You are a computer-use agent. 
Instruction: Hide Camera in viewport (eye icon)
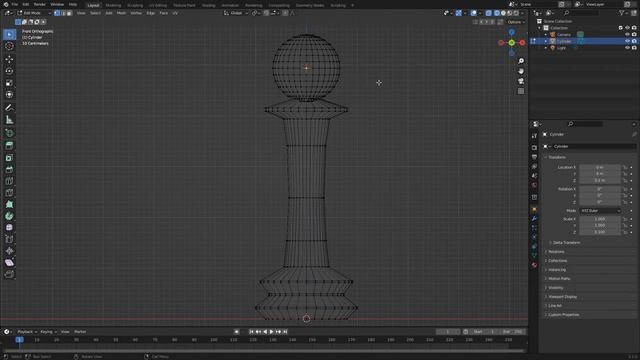[x=627, y=34]
